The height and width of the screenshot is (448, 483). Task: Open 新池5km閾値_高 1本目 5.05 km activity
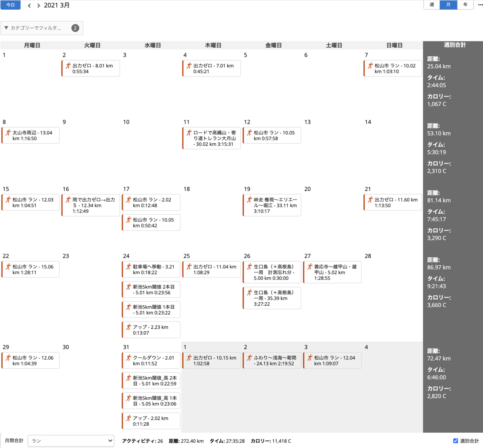pos(151,401)
